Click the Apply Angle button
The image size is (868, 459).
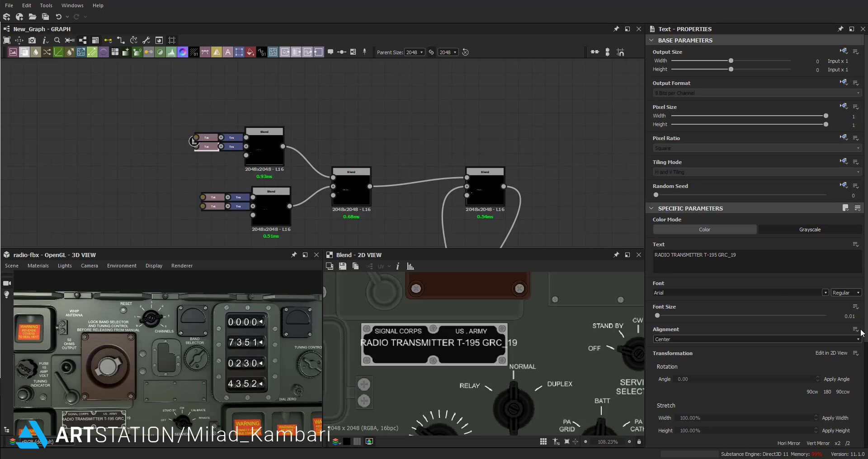point(836,379)
